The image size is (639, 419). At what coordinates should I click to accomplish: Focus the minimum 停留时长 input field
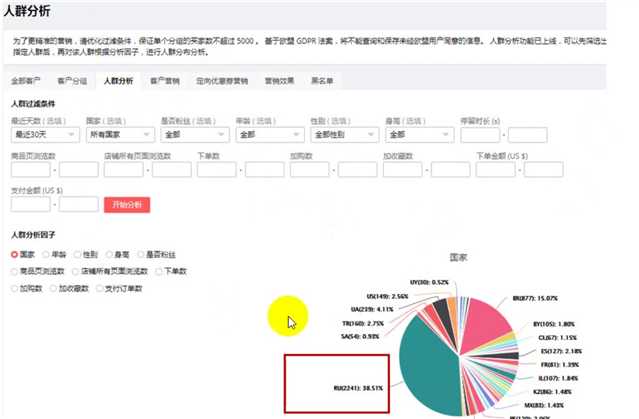tap(480, 135)
